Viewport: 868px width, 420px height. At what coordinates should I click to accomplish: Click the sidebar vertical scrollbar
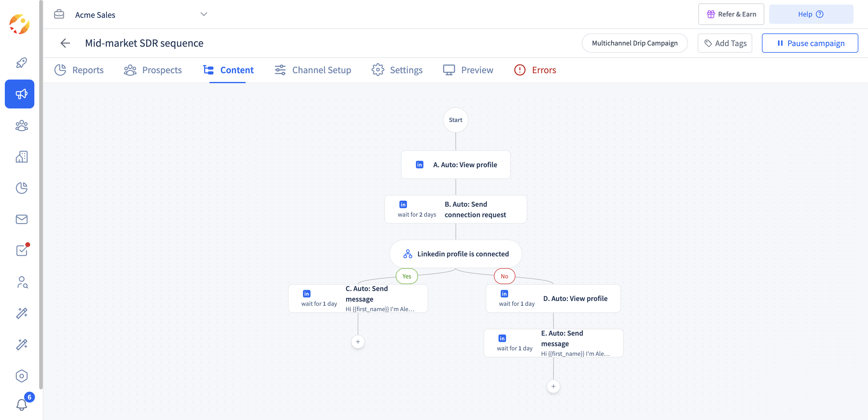pyautogui.click(x=41, y=195)
